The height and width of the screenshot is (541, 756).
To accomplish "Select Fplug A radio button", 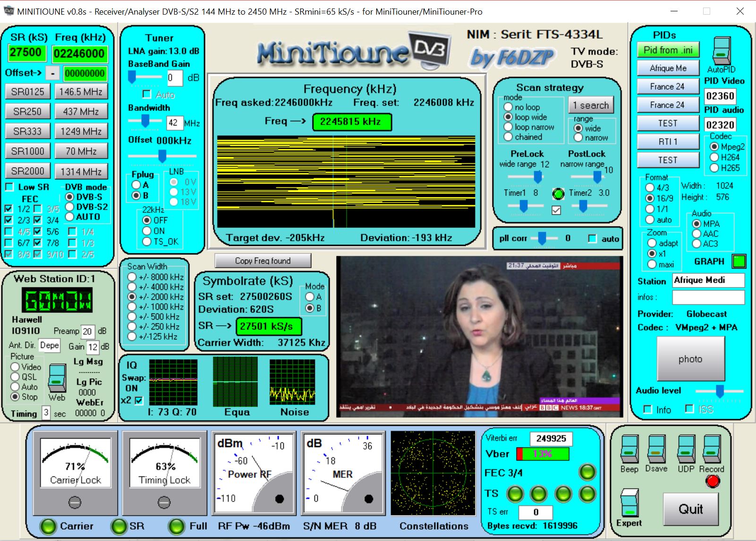I will point(136,185).
